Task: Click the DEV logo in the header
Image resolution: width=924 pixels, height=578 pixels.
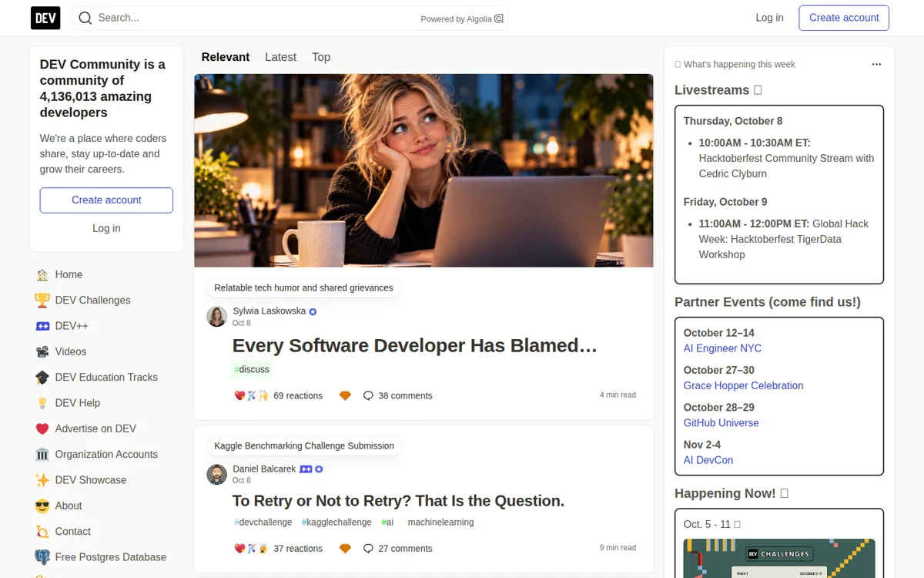Action: point(45,18)
